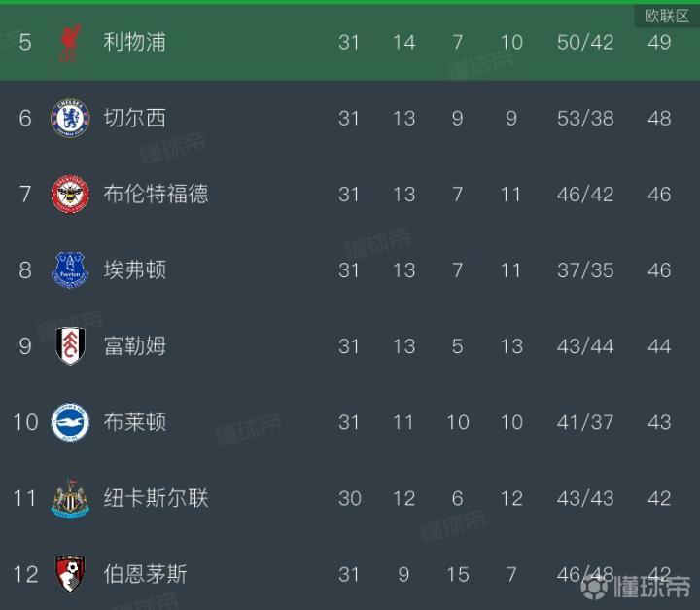
Task: Tap the Everton club crest
Action: coord(70,269)
